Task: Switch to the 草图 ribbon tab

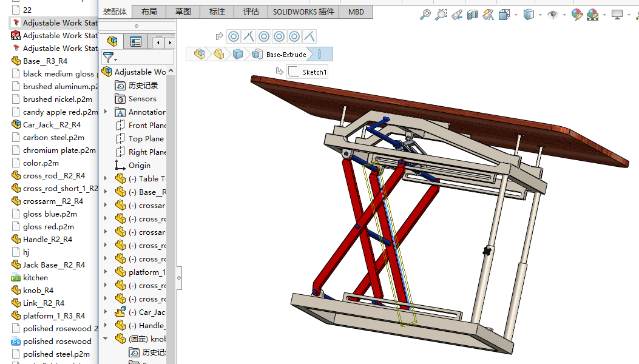Action: point(183,12)
